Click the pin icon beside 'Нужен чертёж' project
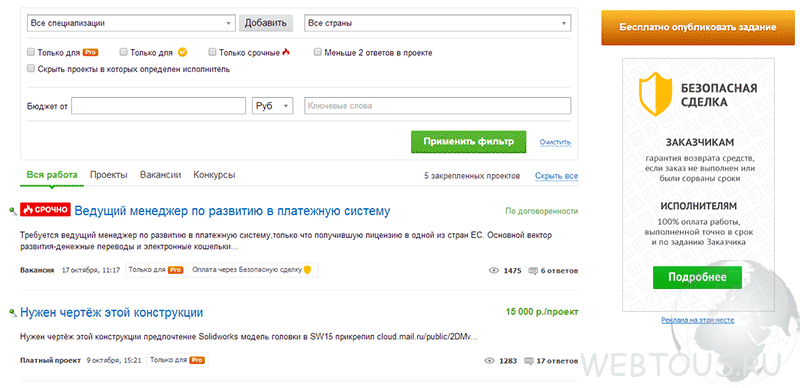The width and height of the screenshot is (800, 388). click(x=13, y=312)
